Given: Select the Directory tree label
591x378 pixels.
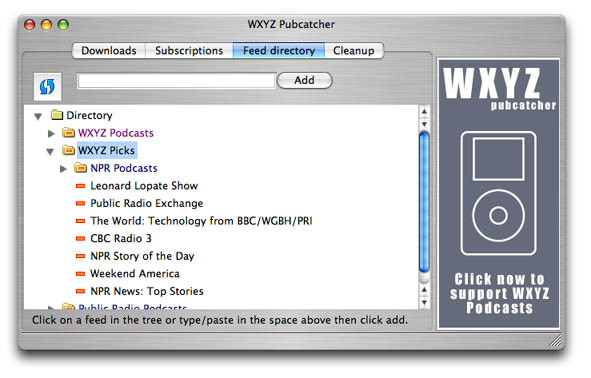Looking at the screenshot, I should click(x=89, y=115).
